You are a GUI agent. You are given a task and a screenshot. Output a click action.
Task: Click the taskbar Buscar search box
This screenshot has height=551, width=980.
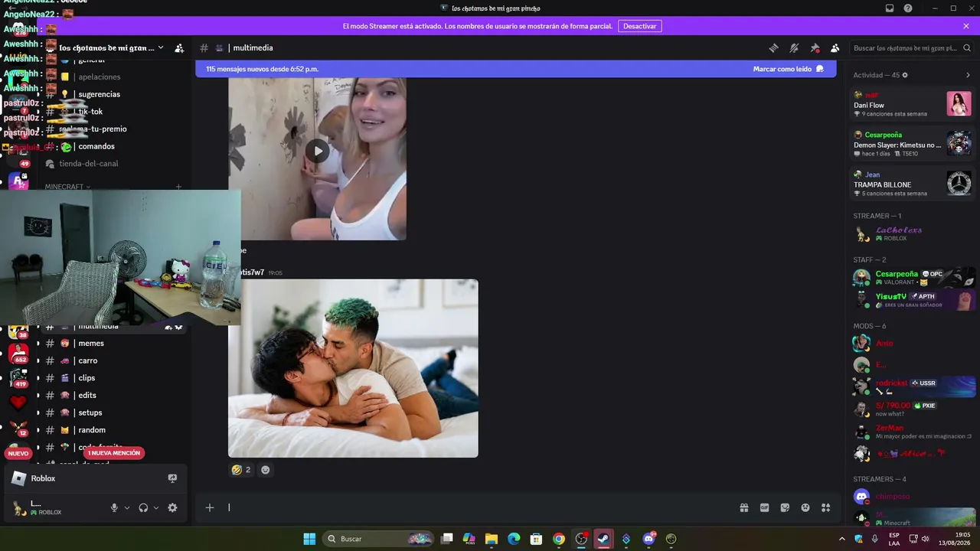pyautogui.click(x=379, y=539)
